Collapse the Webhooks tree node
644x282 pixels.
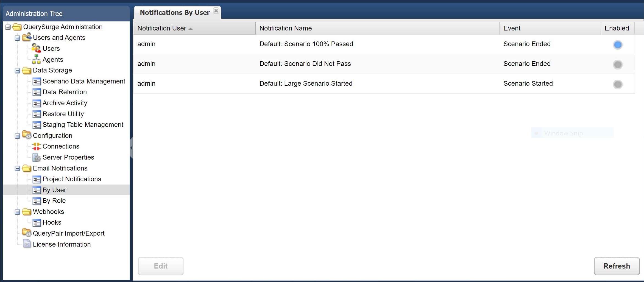[x=17, y=212]
